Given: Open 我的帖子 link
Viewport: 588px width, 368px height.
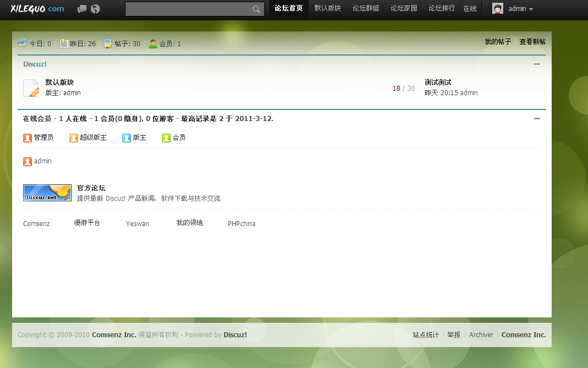Looking at the screenshot, I should point(498,42).
